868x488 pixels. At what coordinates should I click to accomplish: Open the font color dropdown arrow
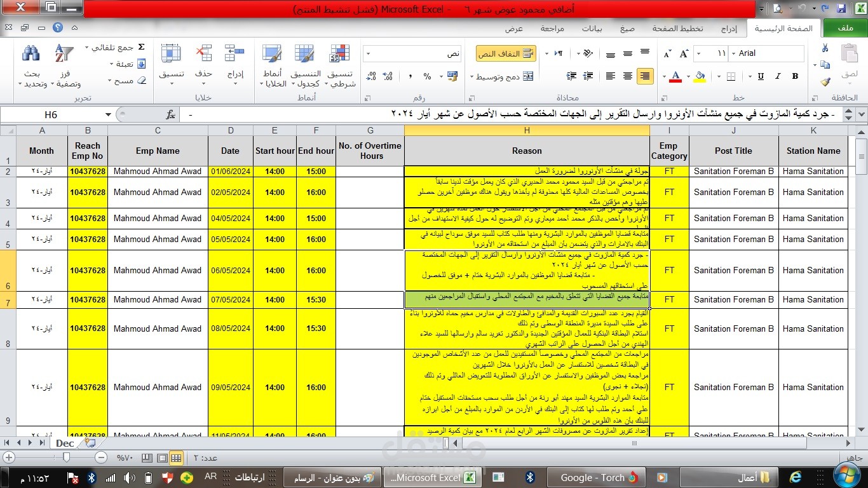pos(665,76)
